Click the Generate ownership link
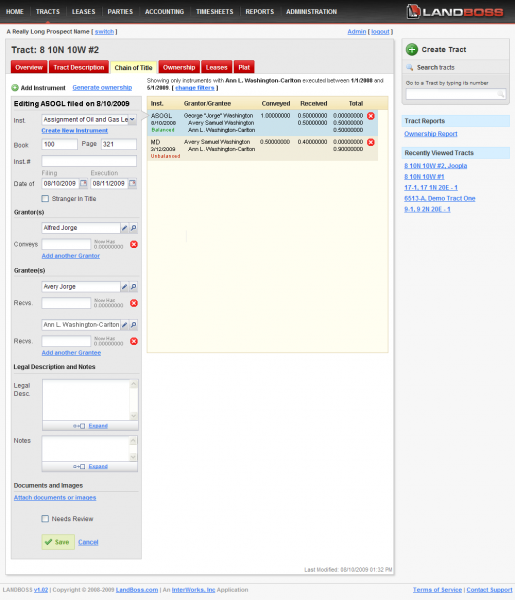This screenshot has height=600, width=515. [102, 88]
